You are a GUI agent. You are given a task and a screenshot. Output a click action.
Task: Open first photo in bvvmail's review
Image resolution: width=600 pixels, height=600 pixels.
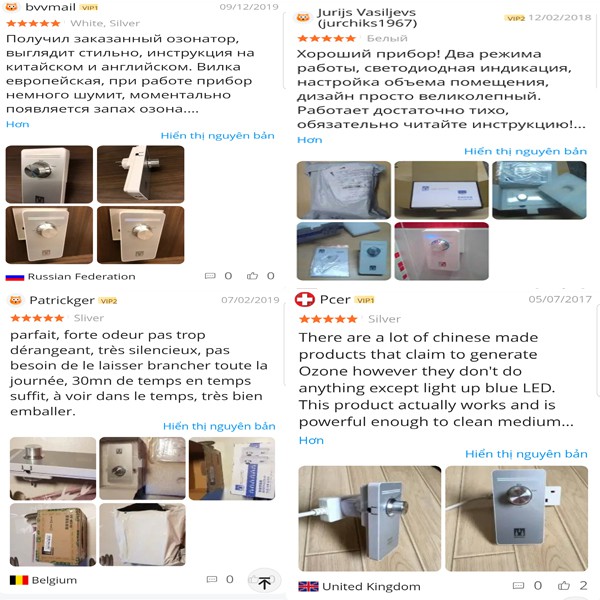[49, 174]
